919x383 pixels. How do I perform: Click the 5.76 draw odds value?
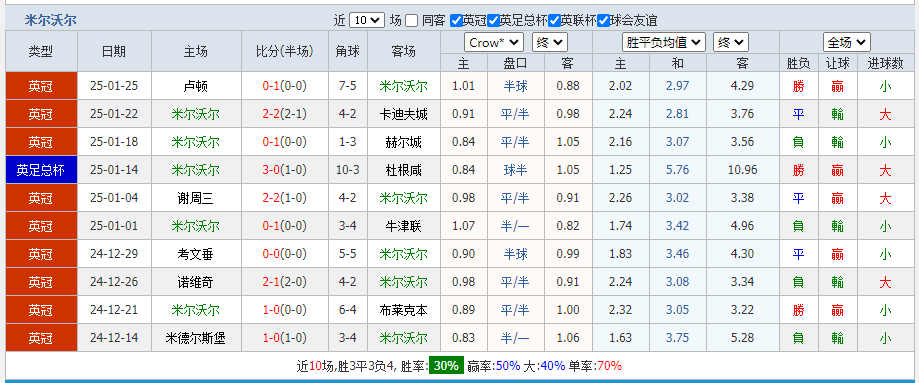click(678, 170)
